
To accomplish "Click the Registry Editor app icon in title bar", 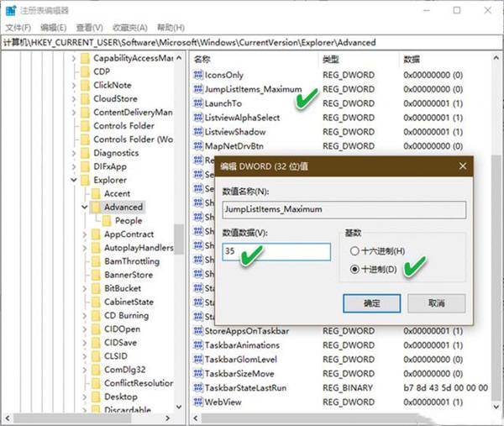I will pos(11,10).
